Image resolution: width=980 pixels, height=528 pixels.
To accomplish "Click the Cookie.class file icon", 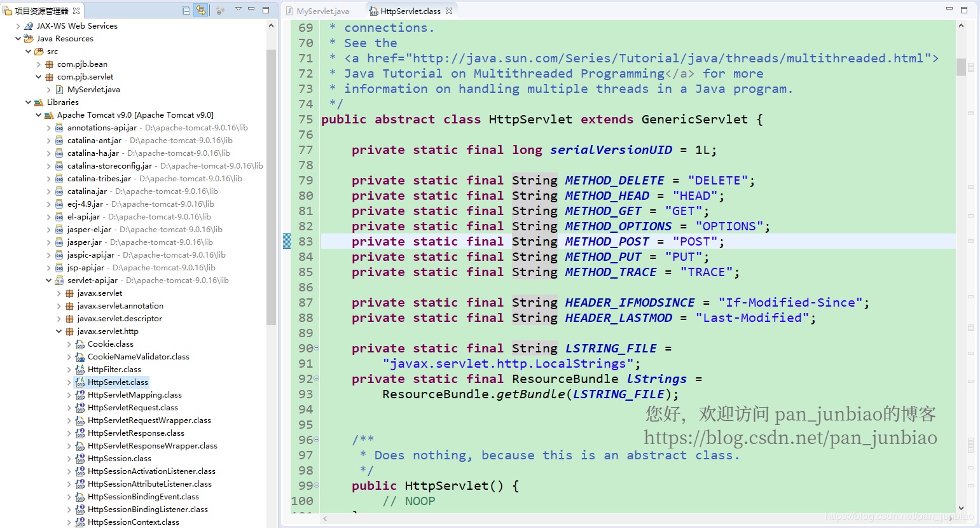I will coord(79,344).
